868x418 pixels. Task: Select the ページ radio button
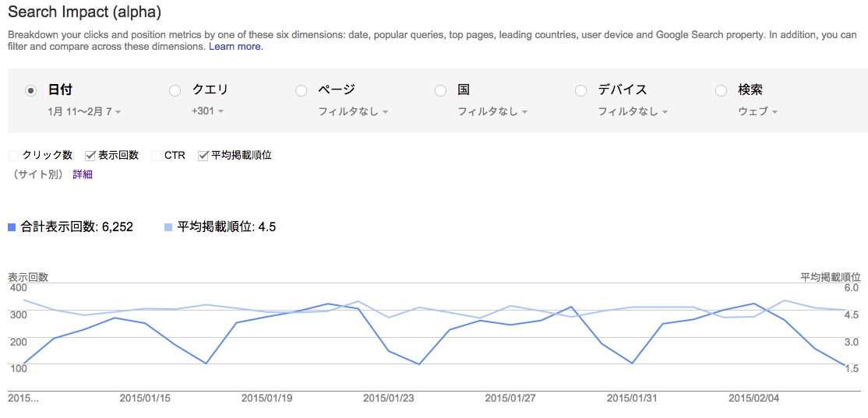point(301,90)
